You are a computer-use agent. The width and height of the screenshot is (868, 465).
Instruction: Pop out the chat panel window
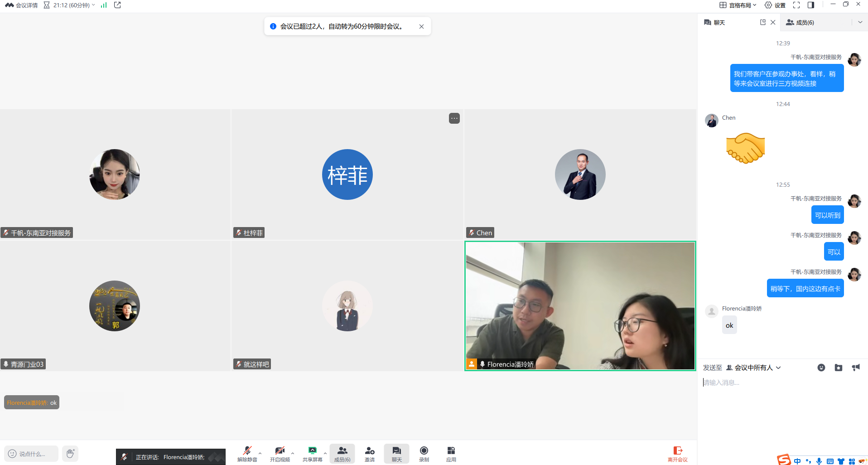click(x=763, y=22)
